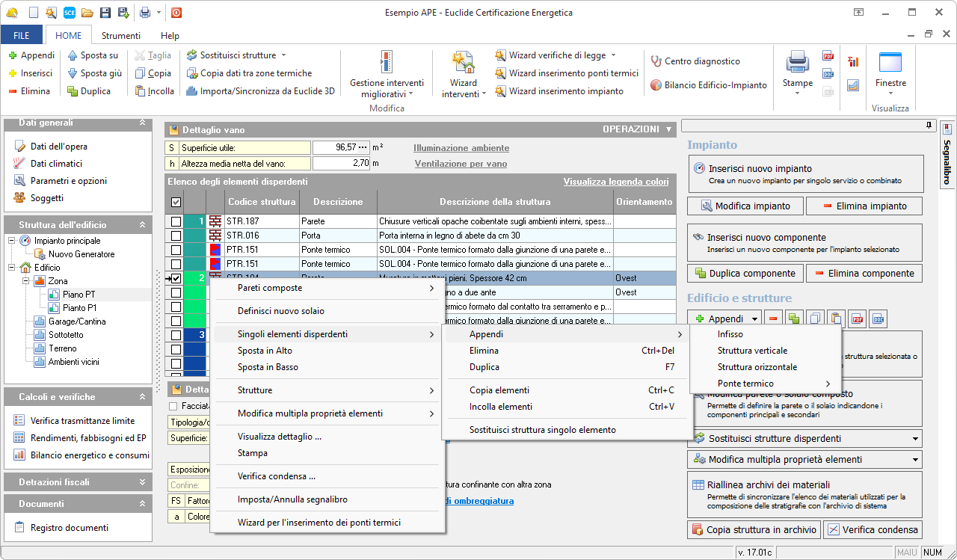Tick the checkbox for row STR.016

pos(176,236)
